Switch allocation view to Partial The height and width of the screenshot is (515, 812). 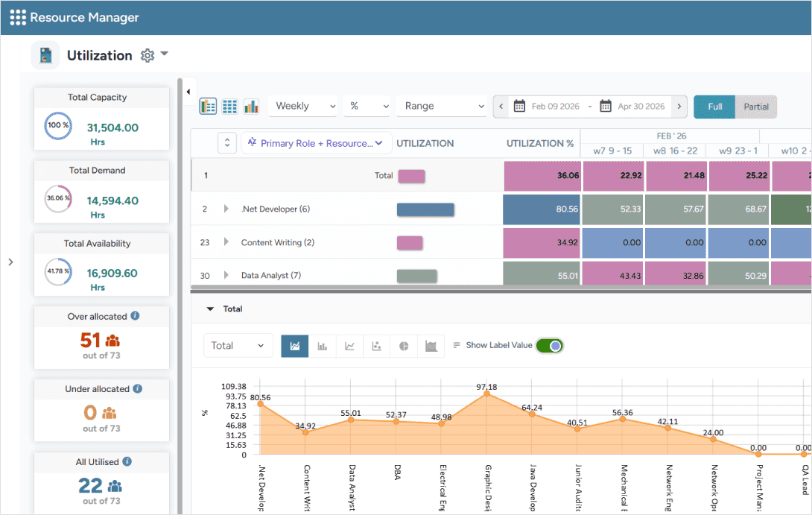tap(755, 107)
